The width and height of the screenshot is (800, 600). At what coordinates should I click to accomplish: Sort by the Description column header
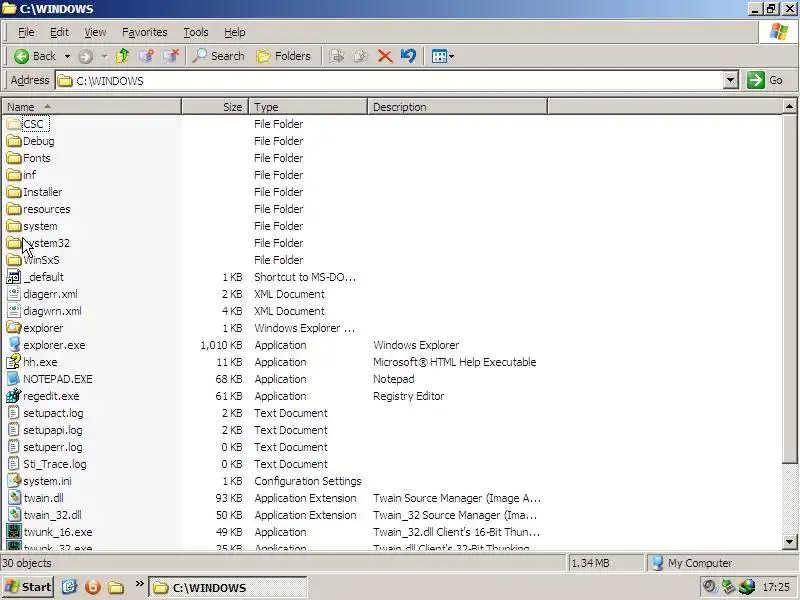[457, 107]
